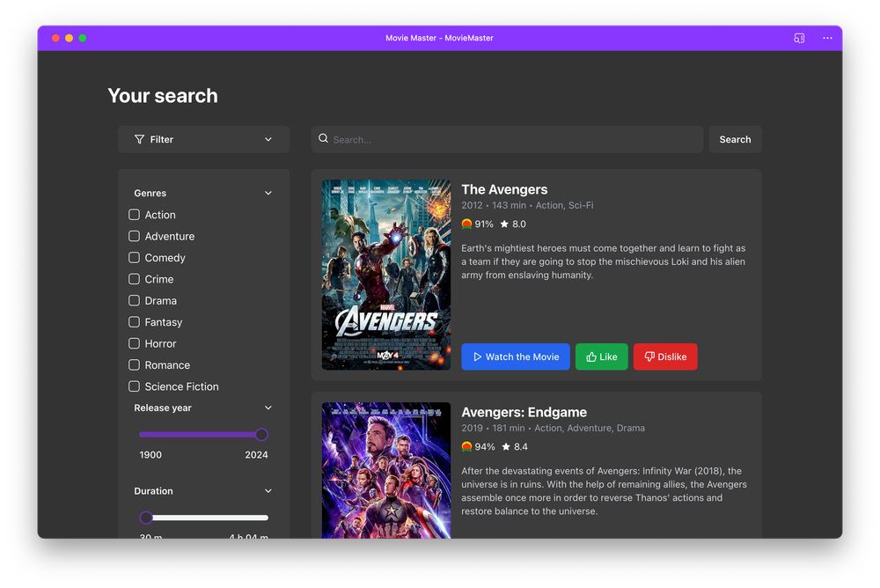The image size is (880, 588).
Task: Click the cast screen icon in title bar
Action: click(x=799, y=38)
